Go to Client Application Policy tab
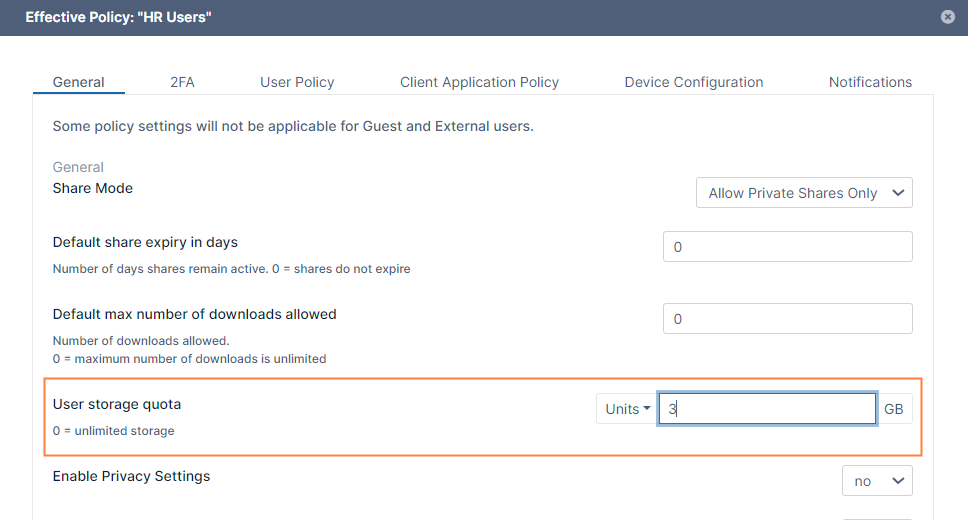 pos(479,82)
